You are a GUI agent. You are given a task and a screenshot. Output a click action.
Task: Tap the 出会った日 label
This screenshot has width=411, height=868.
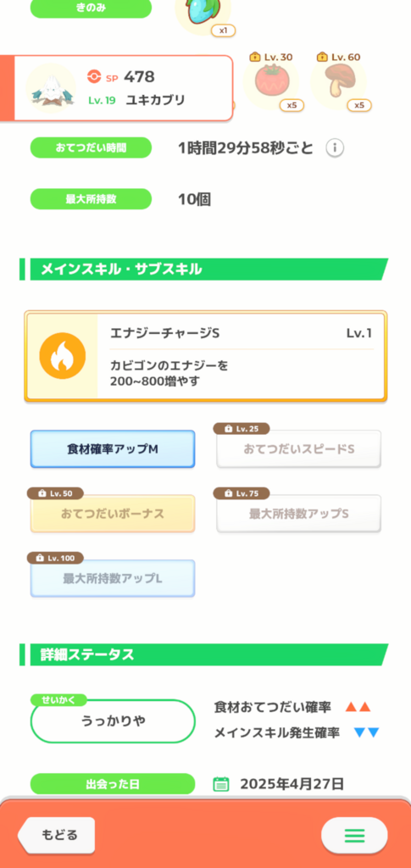pos(113,784)
